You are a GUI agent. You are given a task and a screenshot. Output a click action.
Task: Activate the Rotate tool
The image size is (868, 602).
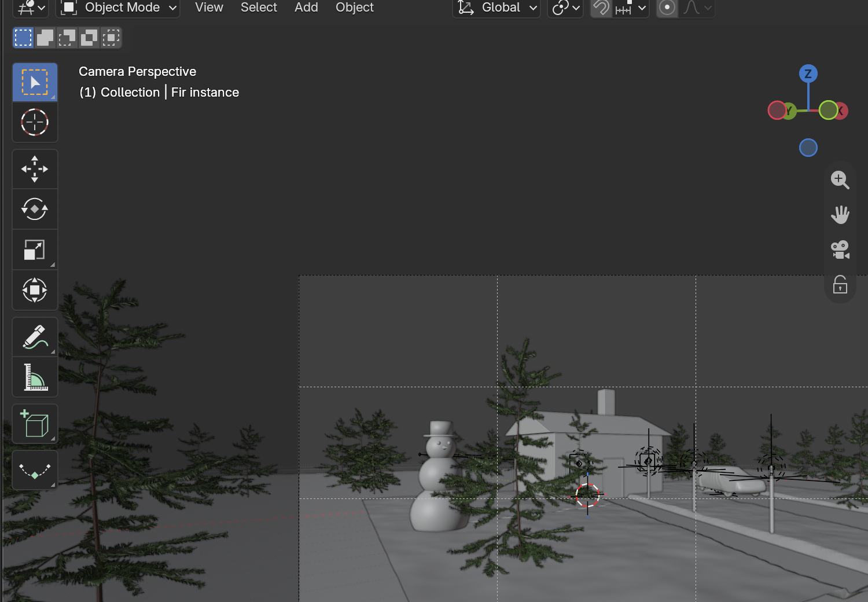(35, 209)
